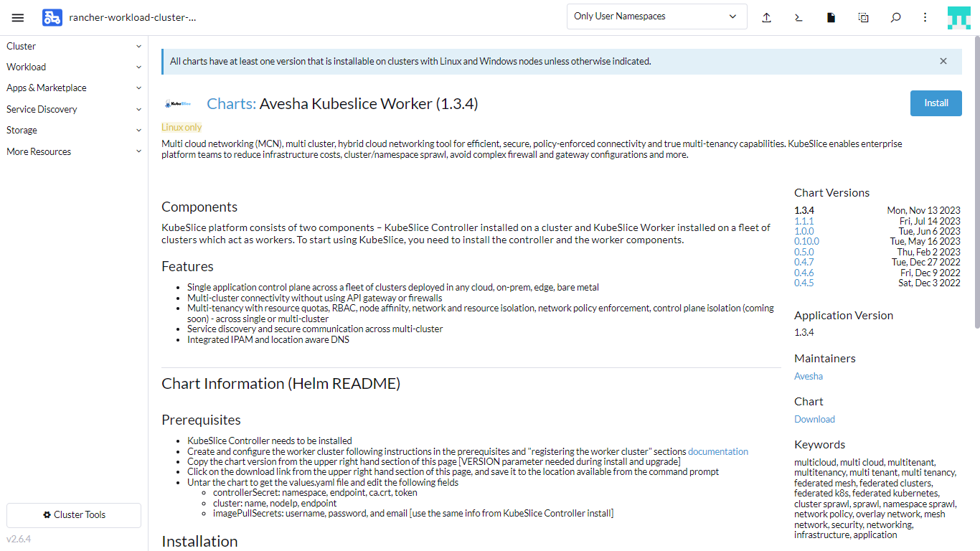Image resolution: width=980 pixels, height=551 pixels.
Task: Expand the Apps & Marketplace section
Action: (x=74, y=88)
